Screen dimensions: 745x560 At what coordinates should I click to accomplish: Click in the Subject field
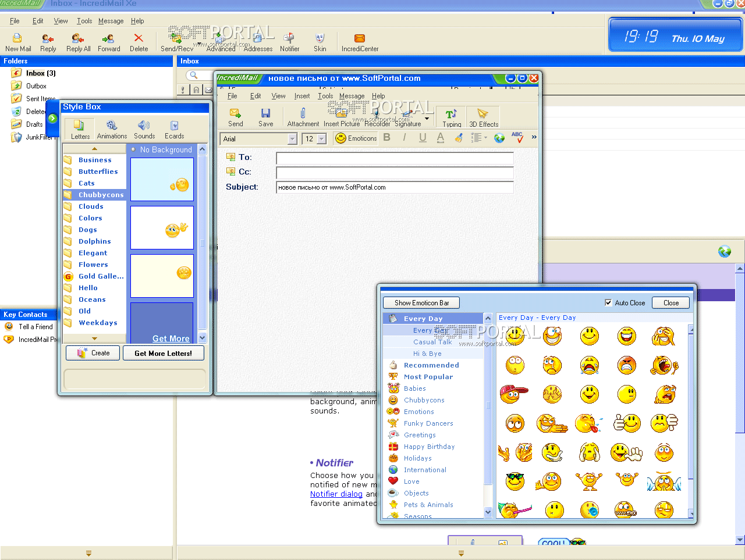tap(395, 187)
